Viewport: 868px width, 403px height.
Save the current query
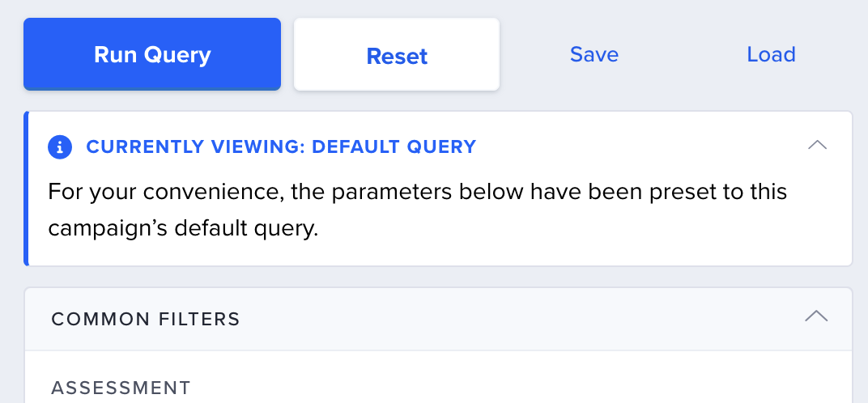coord(594,54)
